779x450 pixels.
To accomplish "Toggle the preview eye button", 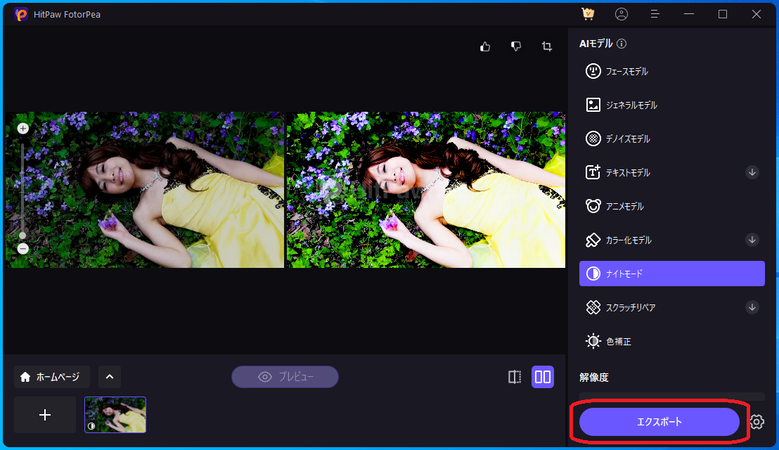I will (x=285, y=377).
